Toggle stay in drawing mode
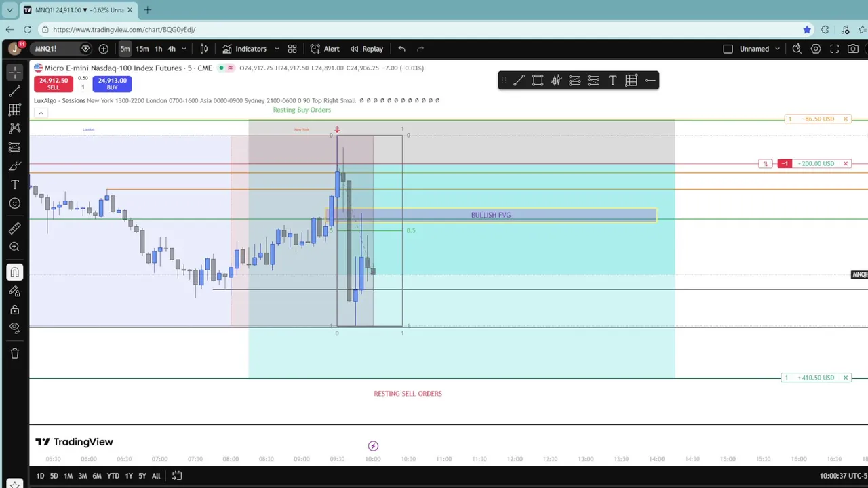The height and width of the screenshot is (488, 868). coord(15,291)
